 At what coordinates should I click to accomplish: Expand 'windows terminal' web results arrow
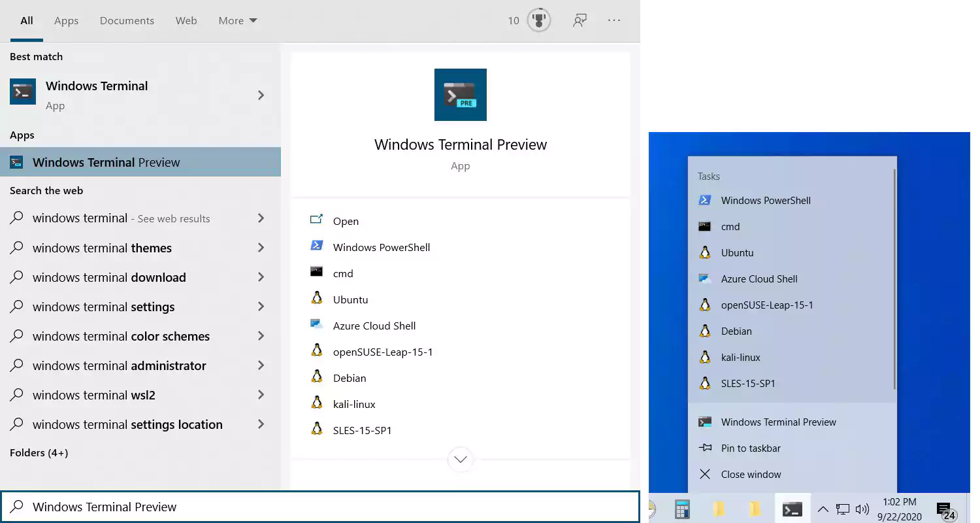(261, 218)
